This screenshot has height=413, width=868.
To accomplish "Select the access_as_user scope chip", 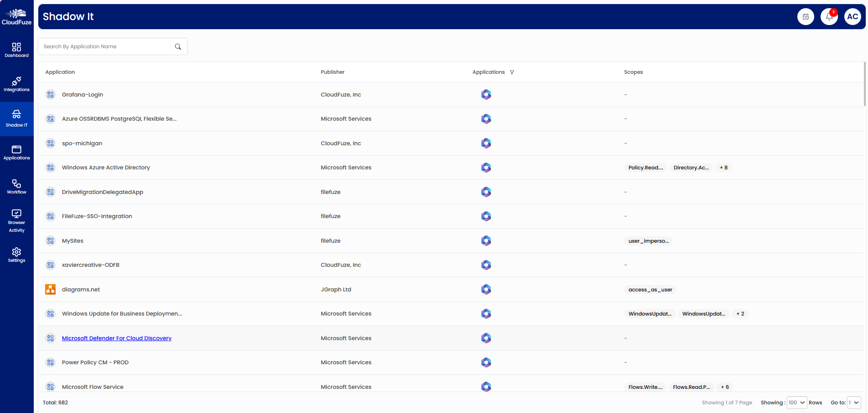I will click(x=650, y=289).
